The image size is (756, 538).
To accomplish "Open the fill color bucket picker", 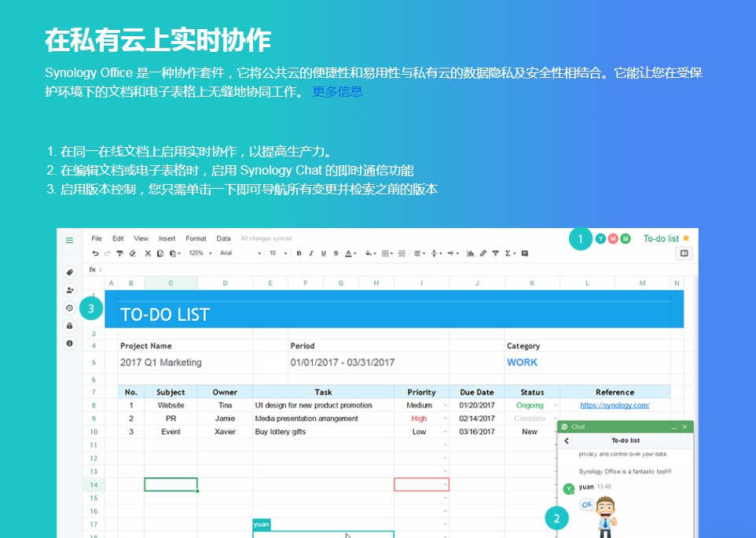I will tap(370, 253).
